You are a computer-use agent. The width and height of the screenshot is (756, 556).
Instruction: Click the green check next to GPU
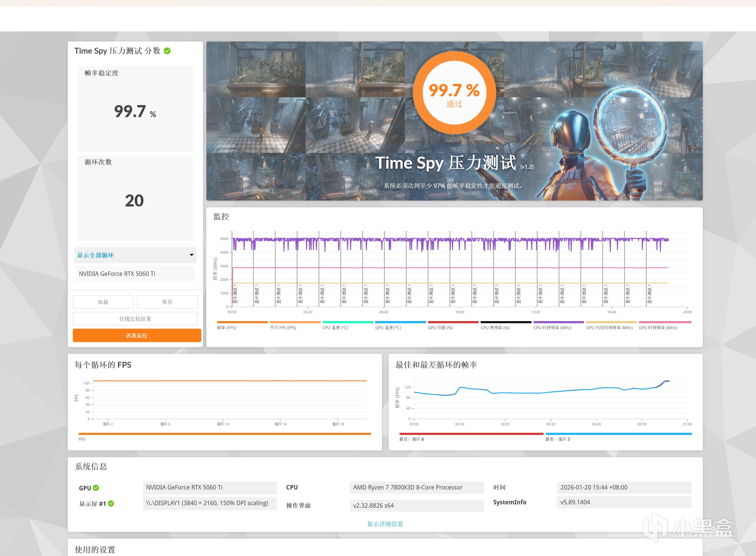96,488
